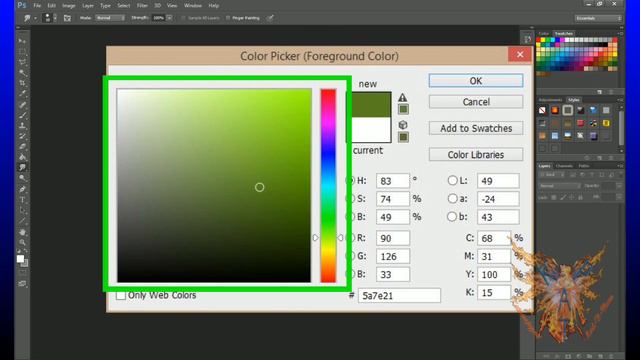Open the Essentials workspace dropdown
Viewport: 640px width, 360px height.
click(x=599, y=18)
